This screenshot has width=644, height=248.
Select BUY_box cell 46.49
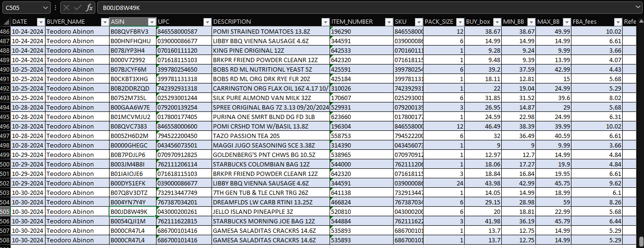coord(483,126)
